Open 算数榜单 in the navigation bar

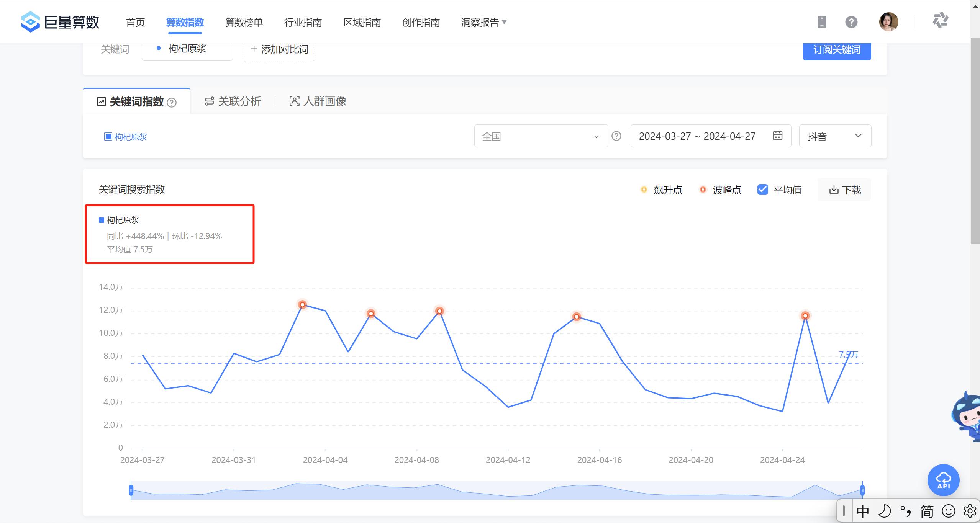coord(244,22)
